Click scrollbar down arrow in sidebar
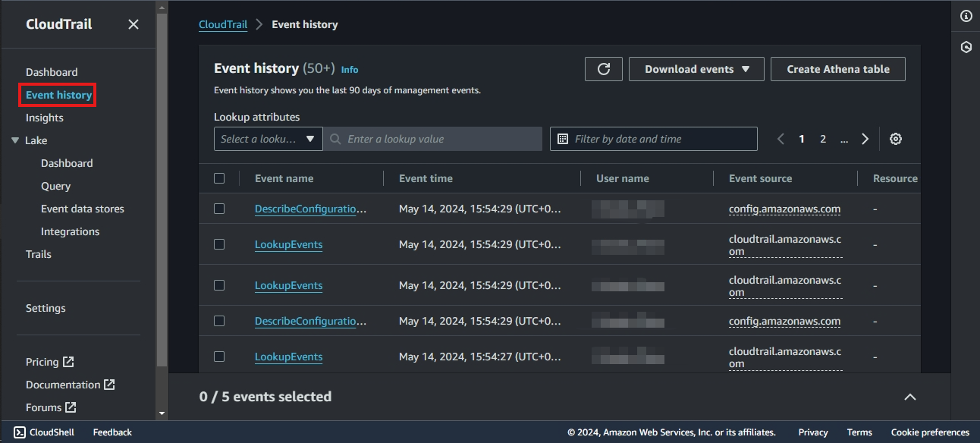Viewport: 980px width, 443px height. pos(162,414)
